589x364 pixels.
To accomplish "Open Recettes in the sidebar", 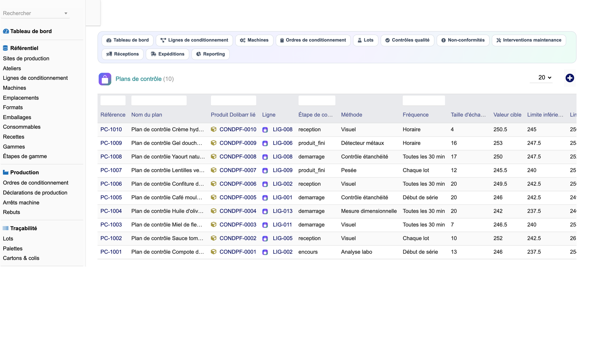I will pyautogui.click(x=14, y=137).
